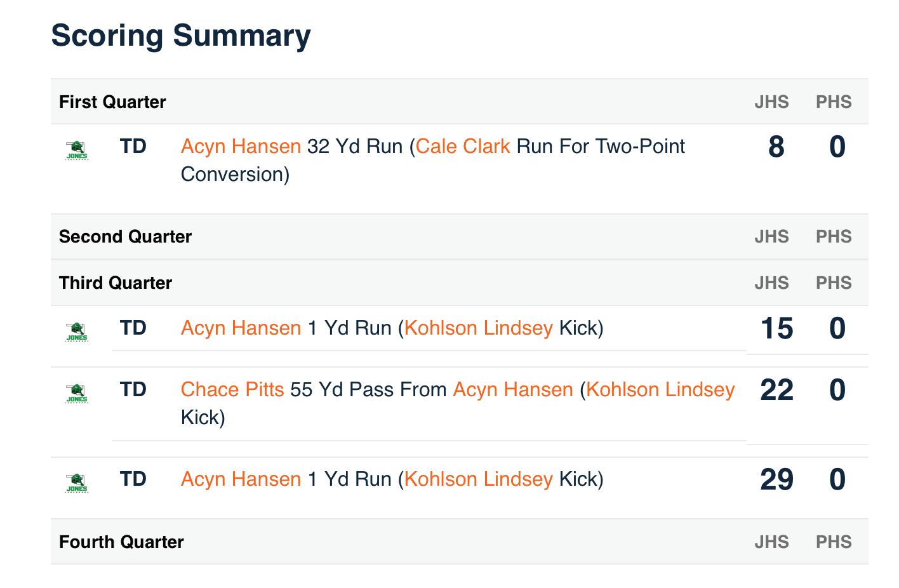Image resolution: width=899 pixels, height=588 pixels.
Task: Click the Jones logo beside the 15-0 score row
Action: pyautogui.click(x=77, y=332)
